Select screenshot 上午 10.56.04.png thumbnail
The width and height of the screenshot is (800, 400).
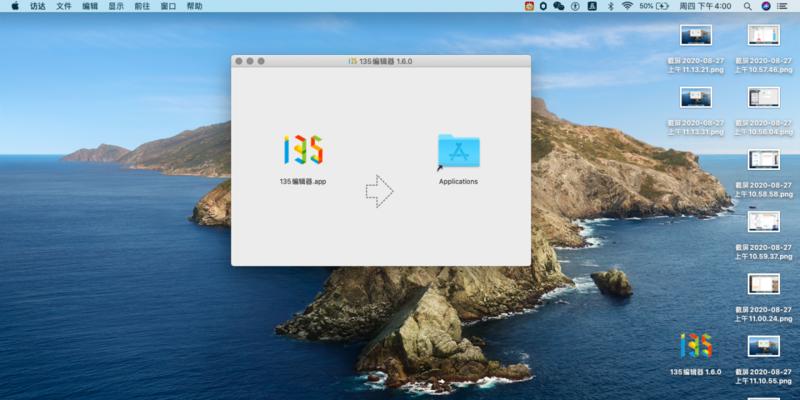tap(764, 97)
